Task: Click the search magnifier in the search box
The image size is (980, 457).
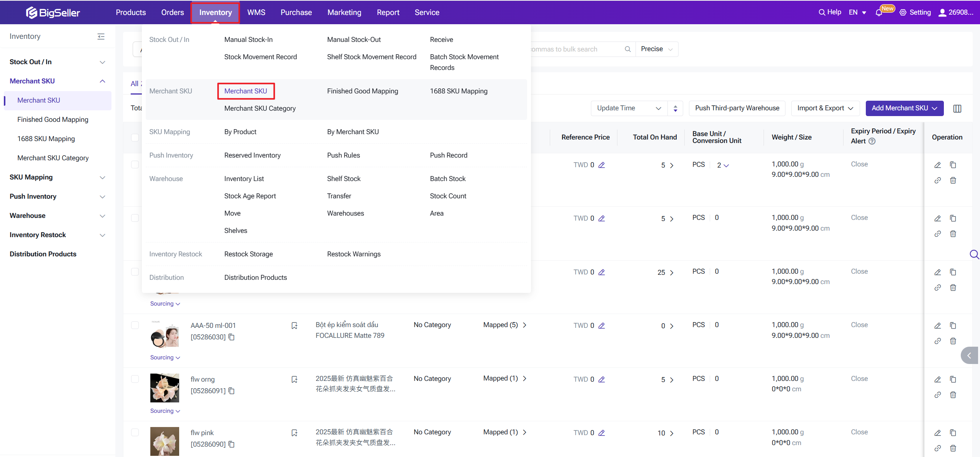Action: (x=627, y=49)
